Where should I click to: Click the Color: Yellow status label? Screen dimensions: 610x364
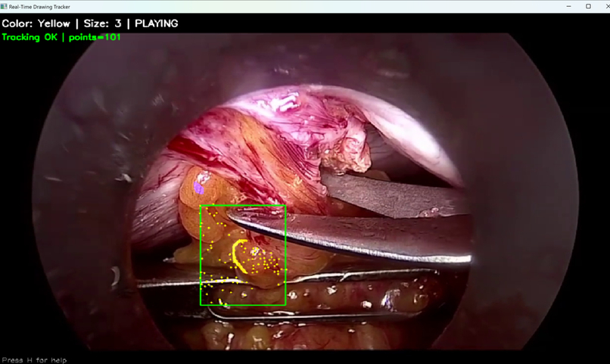(36, 23)
